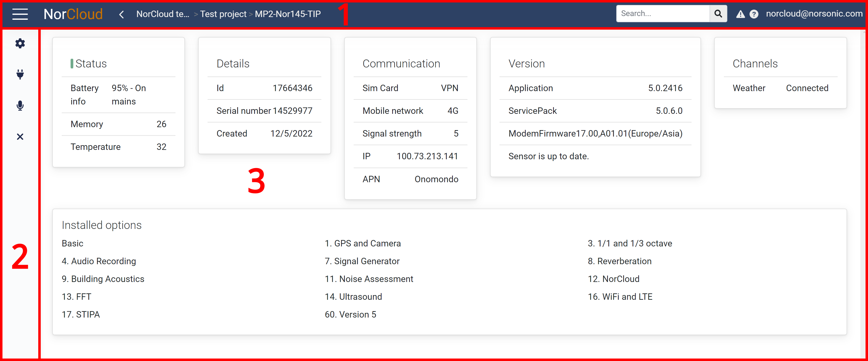Click the NorCloud logo
The image size is (868, 361).
[73, 14]
